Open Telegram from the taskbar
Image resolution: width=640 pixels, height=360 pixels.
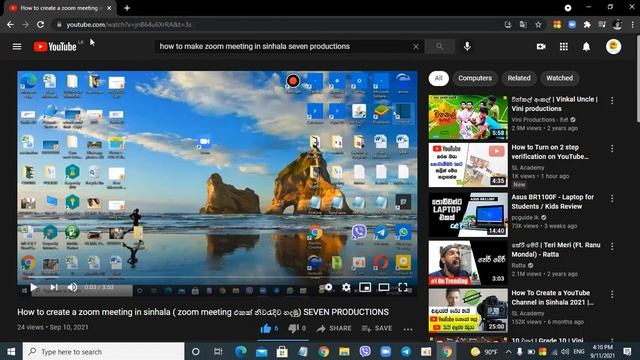point(406,351)
